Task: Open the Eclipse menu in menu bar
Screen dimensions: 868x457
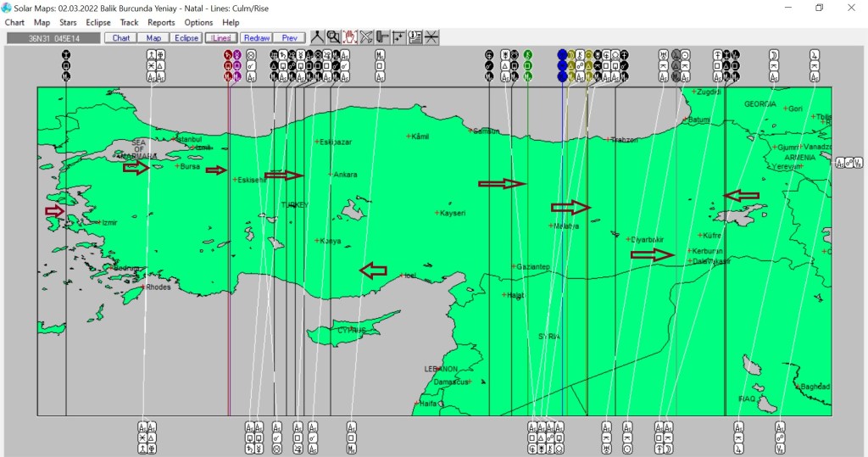Action: [x=98, y=23]
